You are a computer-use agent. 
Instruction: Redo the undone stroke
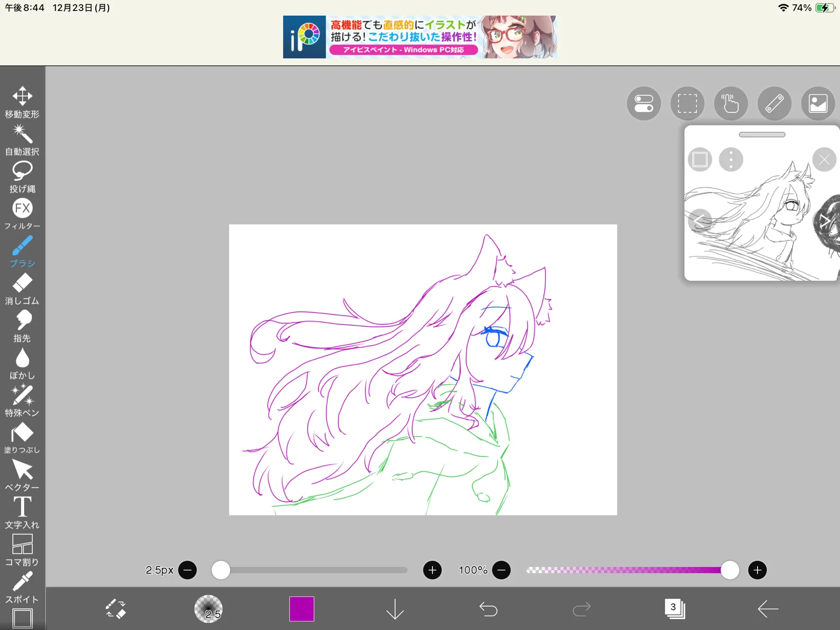[581, 609]
